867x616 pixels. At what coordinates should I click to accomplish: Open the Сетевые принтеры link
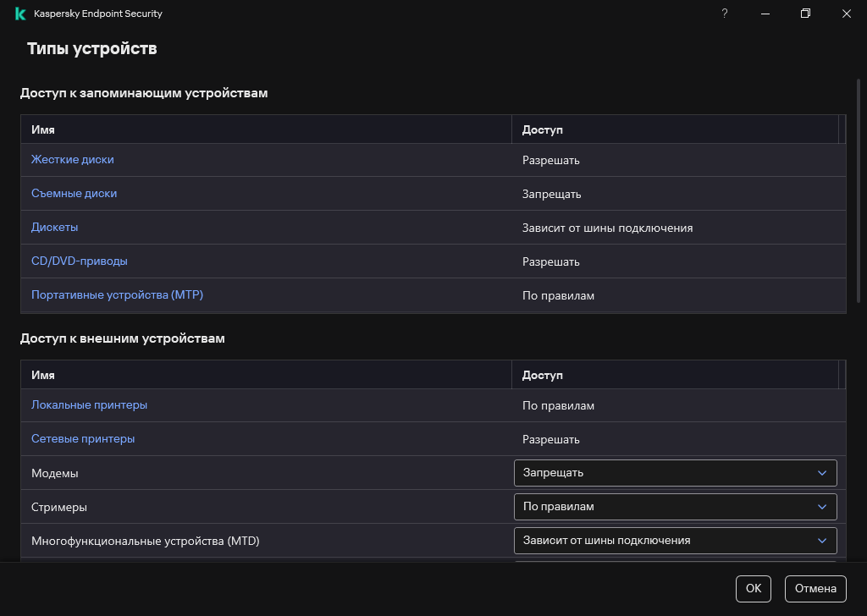point(83,438)
